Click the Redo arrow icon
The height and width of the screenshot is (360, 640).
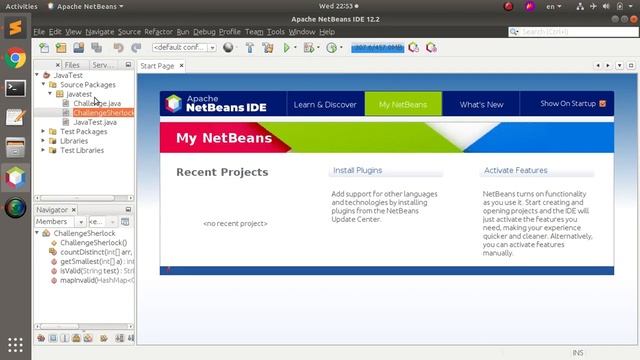[136, 48]
